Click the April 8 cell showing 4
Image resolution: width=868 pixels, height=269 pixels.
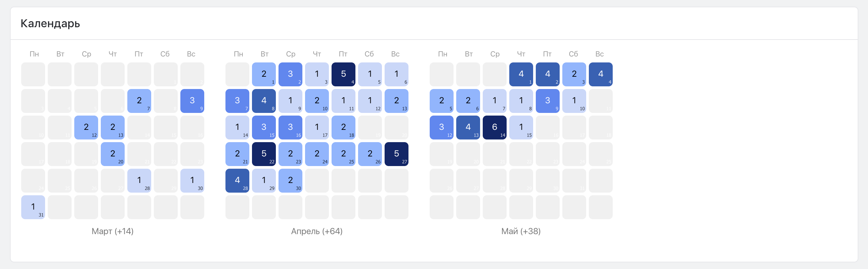(264, 101)
